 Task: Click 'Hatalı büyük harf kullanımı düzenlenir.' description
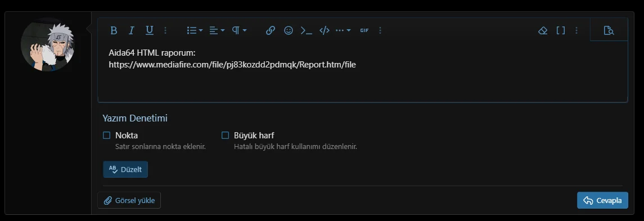[295, 146]
